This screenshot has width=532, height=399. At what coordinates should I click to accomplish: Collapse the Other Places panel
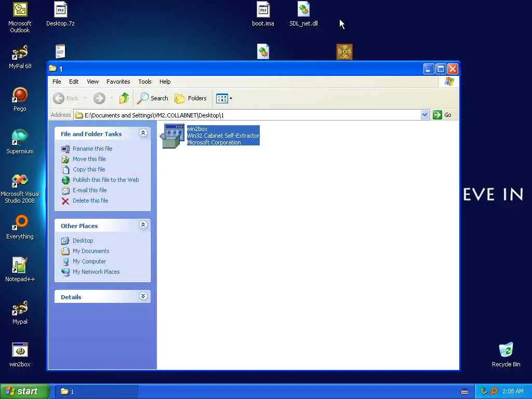pyautogui.click(x=143, y=224)
